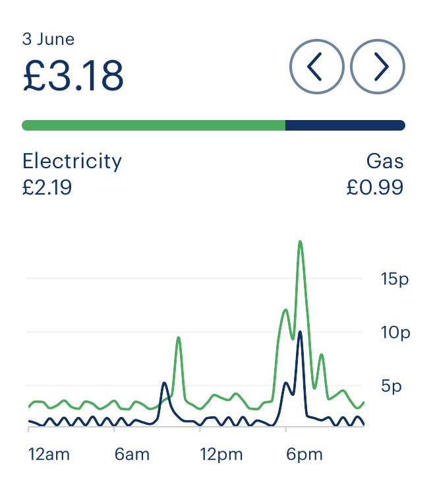Image resolution: width=433 pixels, height=504 pixels.
Task: Click the 6am time axis label
Action: (x=131, y=455)
